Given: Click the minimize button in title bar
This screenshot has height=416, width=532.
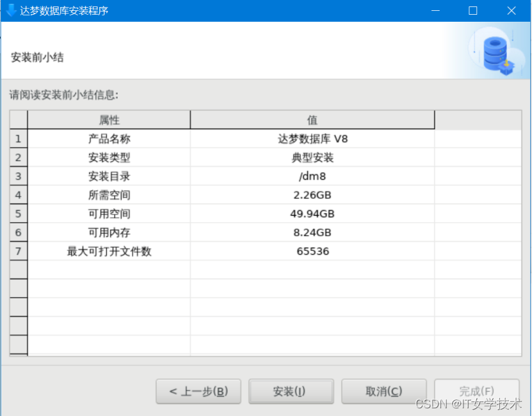Looking at the screenshot, I should click(x=435, y=10).
